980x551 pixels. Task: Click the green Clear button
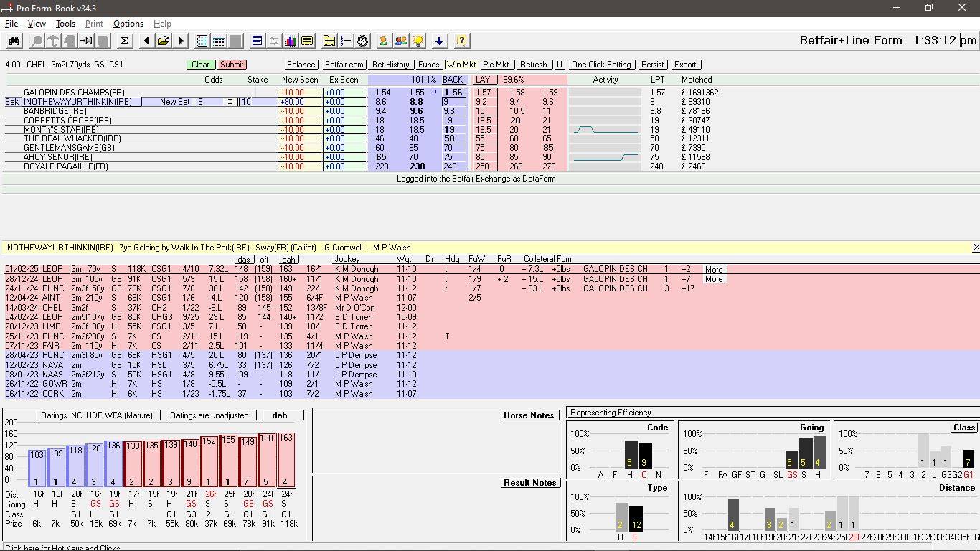[x=201, y=65]
